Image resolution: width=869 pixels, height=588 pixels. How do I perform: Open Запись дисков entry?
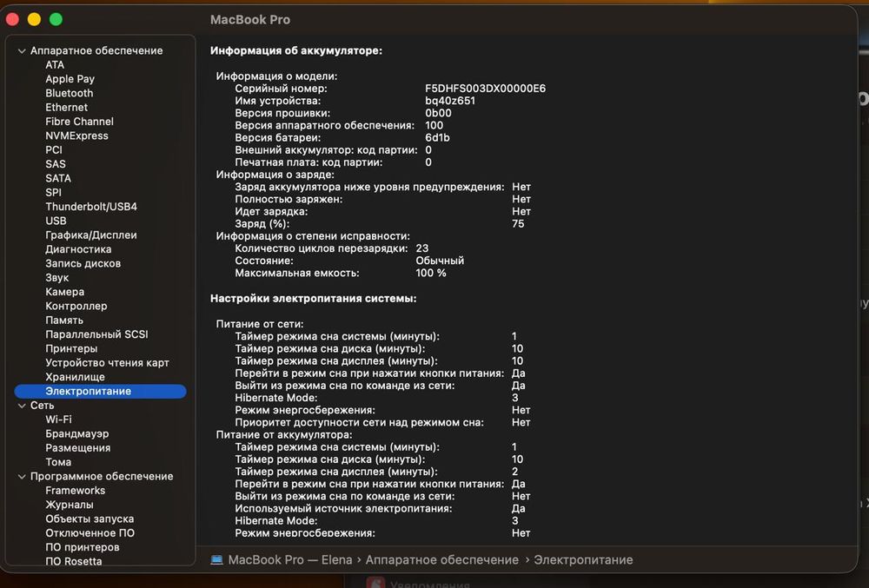coord(83,263)
